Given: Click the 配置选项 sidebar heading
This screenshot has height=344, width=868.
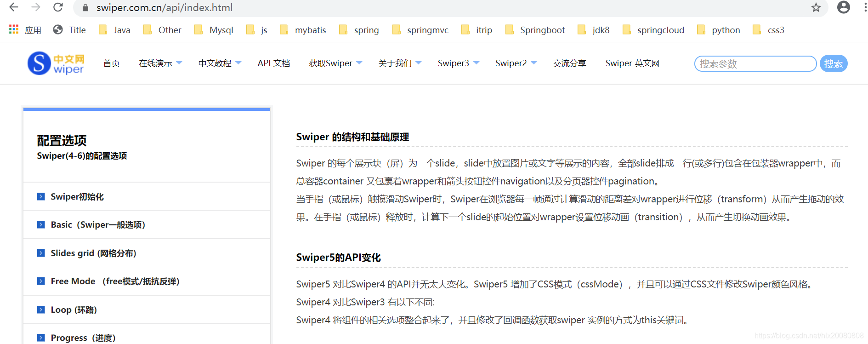Looking at the screenshot, I should pos(62,140).
